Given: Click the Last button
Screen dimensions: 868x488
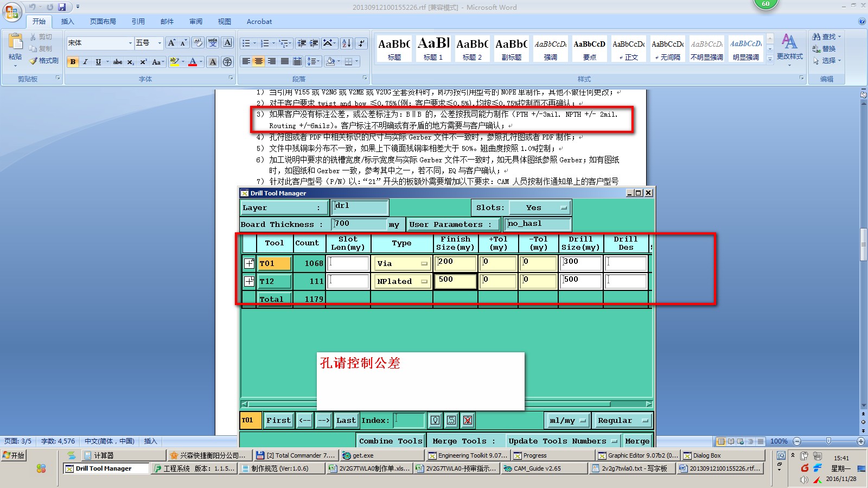Looking at the screenshot, I should (346, 421).
